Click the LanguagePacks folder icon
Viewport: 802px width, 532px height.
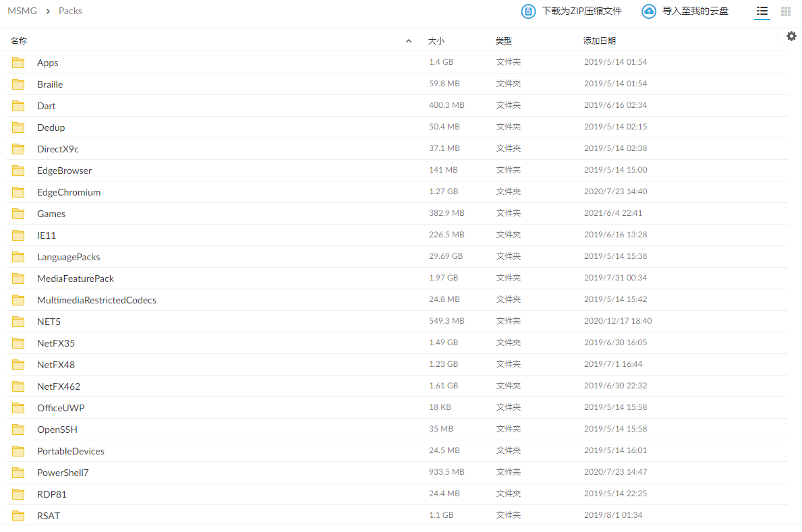click(x=18, y=257)
